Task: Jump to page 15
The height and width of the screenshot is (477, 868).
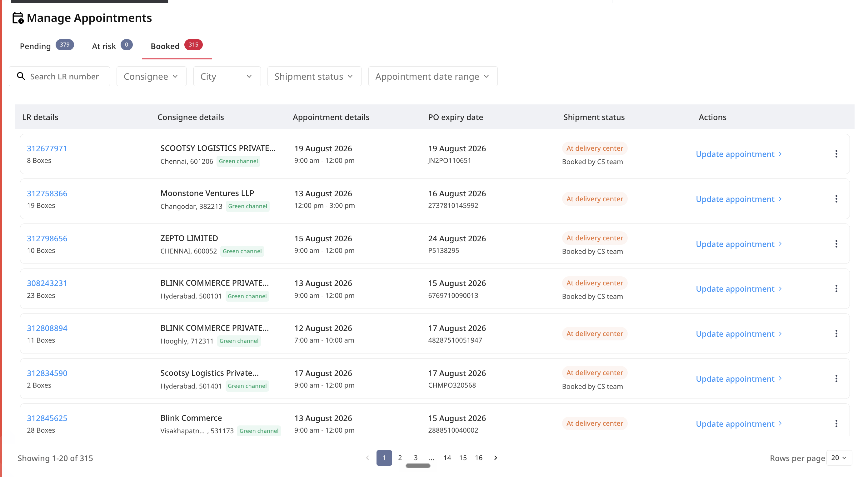Action: (x=463, y=458)
